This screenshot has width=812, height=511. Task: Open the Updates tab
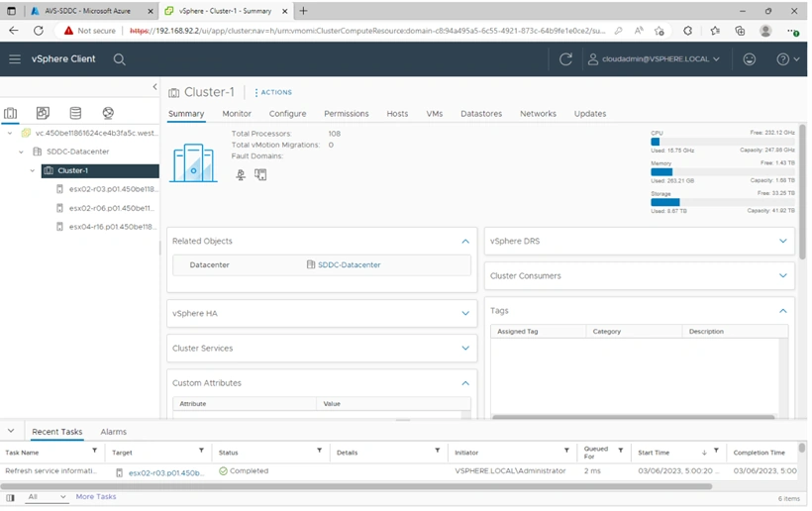coord(590,113)
